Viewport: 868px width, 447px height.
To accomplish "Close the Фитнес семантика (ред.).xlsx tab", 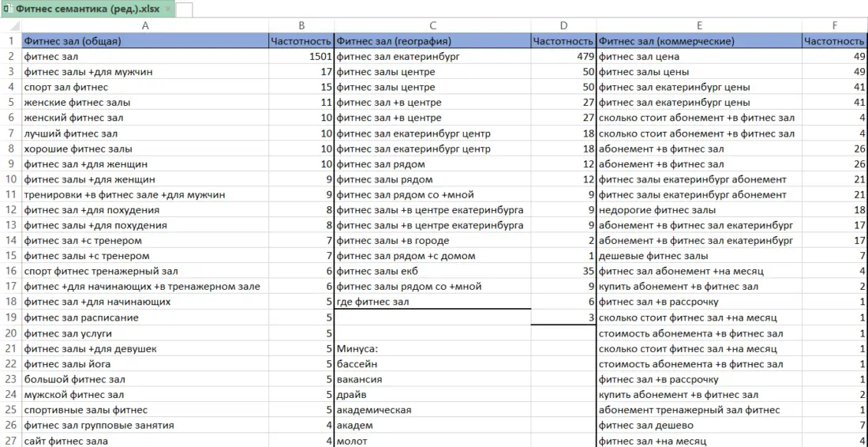I will 168,9.
